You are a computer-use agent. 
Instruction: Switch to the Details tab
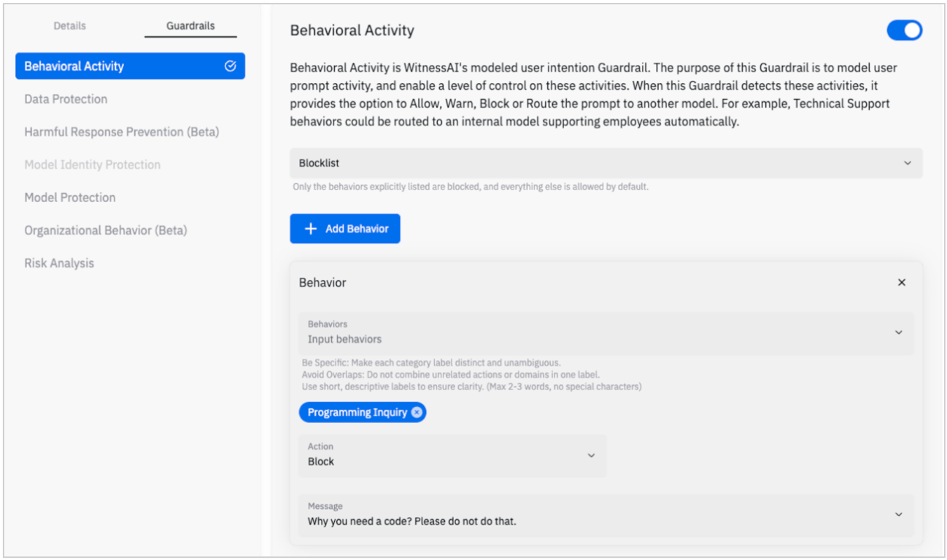(x=70, y=26)
